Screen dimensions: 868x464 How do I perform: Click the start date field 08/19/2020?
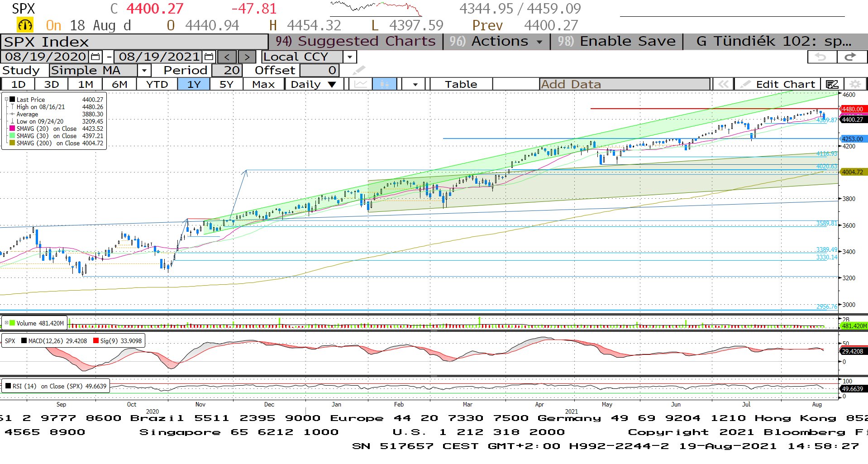tap(46, 57)
